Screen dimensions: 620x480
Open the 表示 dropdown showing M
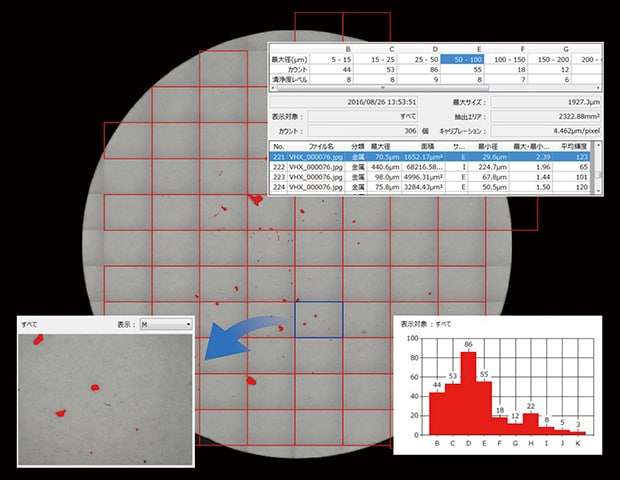(x=166, y=325)
